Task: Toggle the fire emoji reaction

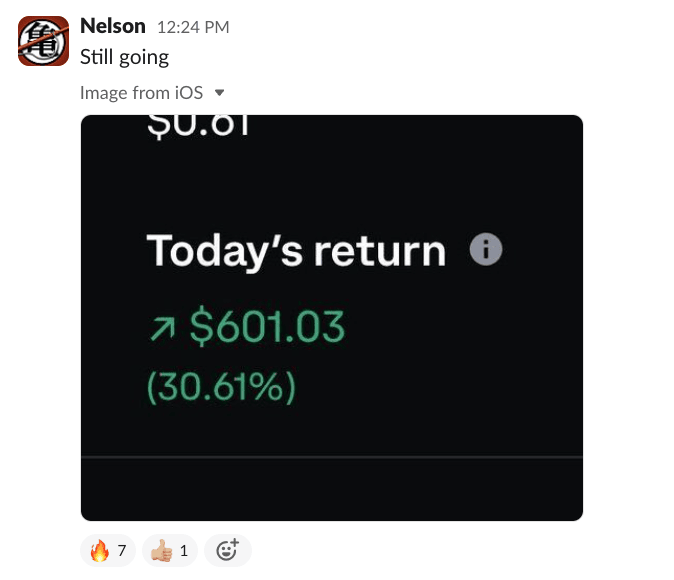Action: [108, 550]
